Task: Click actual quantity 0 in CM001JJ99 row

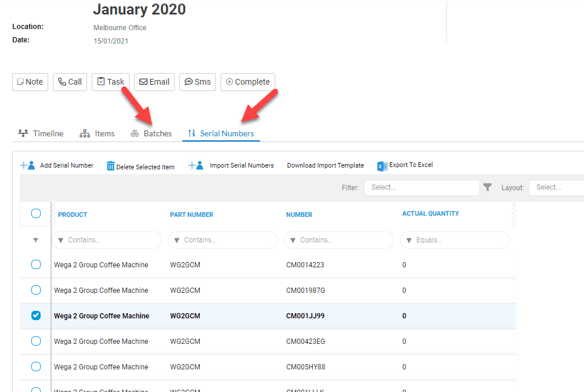Action: [x=404, y=316]
